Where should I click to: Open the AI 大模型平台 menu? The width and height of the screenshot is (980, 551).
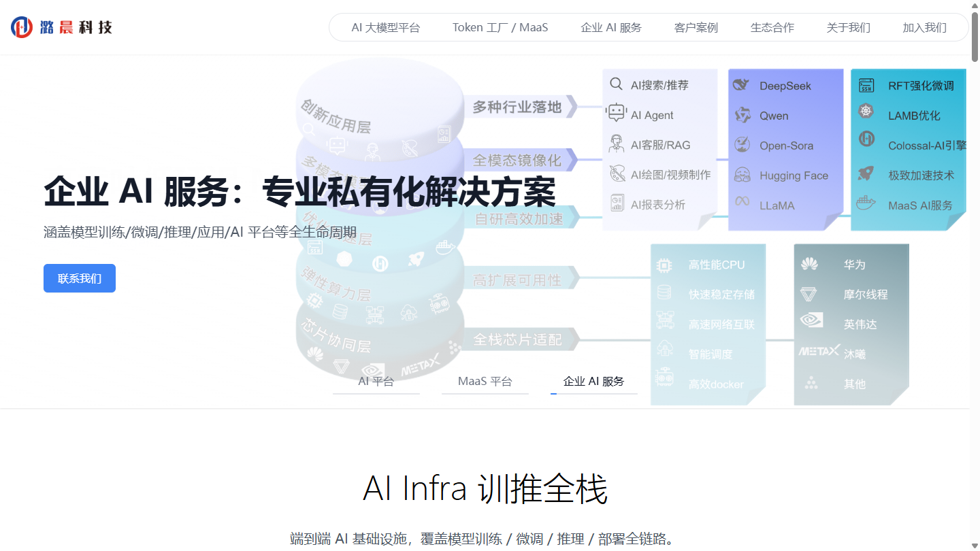[386, 28]
